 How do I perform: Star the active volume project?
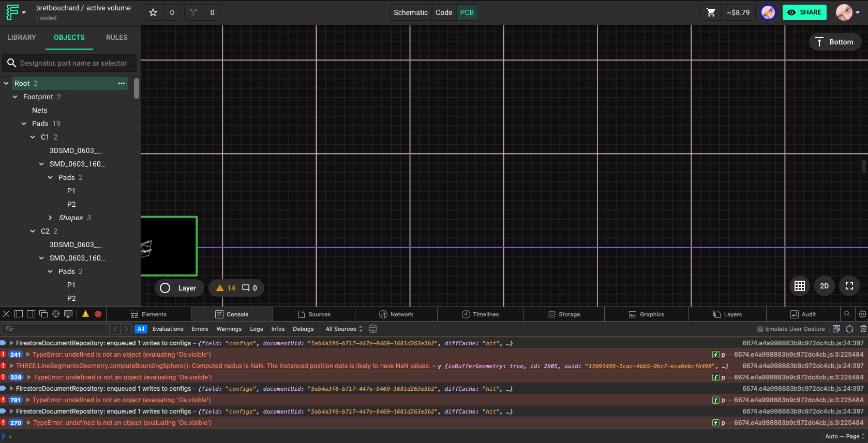click(x=153, y=12)
